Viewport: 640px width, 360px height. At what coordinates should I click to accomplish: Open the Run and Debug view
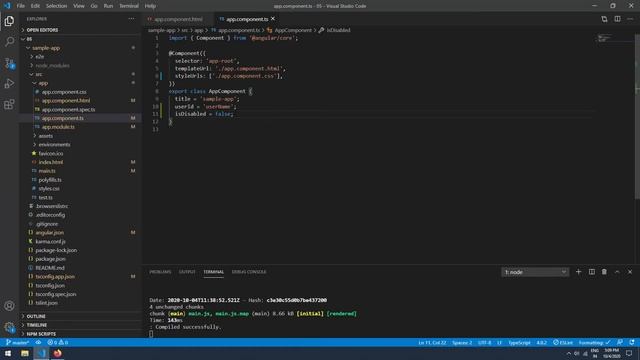pyautogui.click(x=9, y=84)
